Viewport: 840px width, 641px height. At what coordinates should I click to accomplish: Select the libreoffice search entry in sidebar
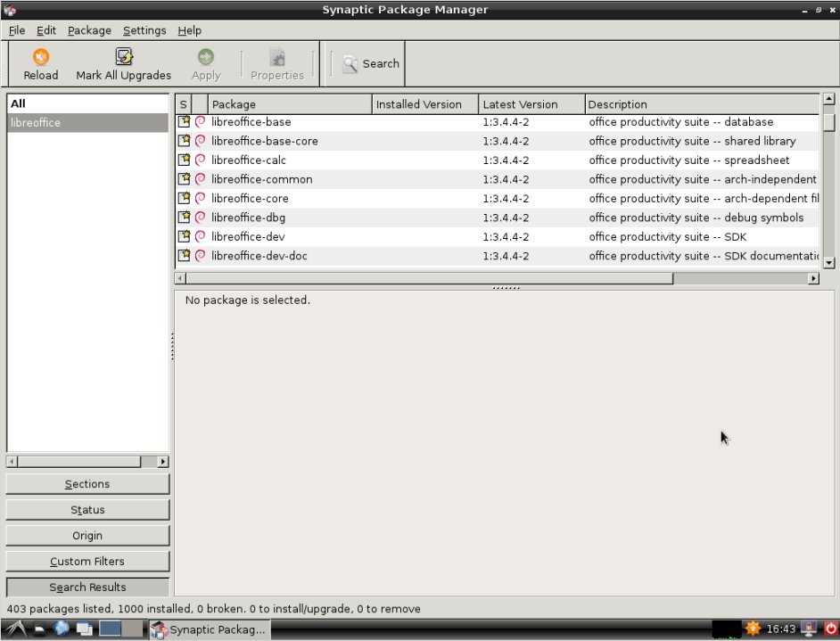tap(87, 123)
